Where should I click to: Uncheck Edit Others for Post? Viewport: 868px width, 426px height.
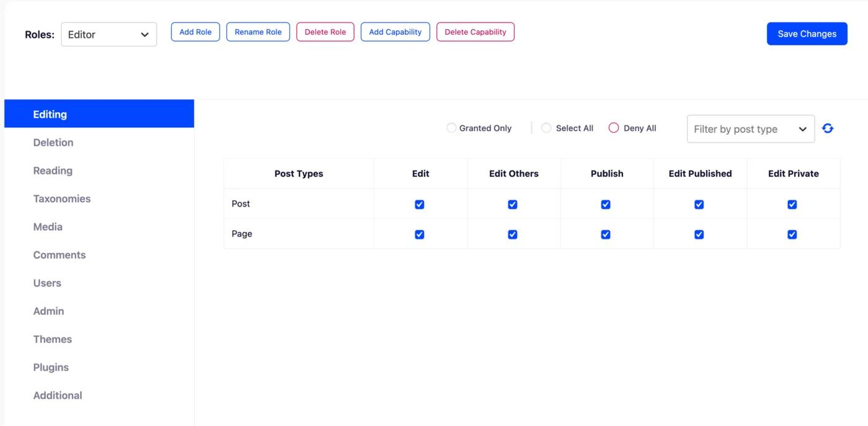pyautogui.click(x=513, y=204)
